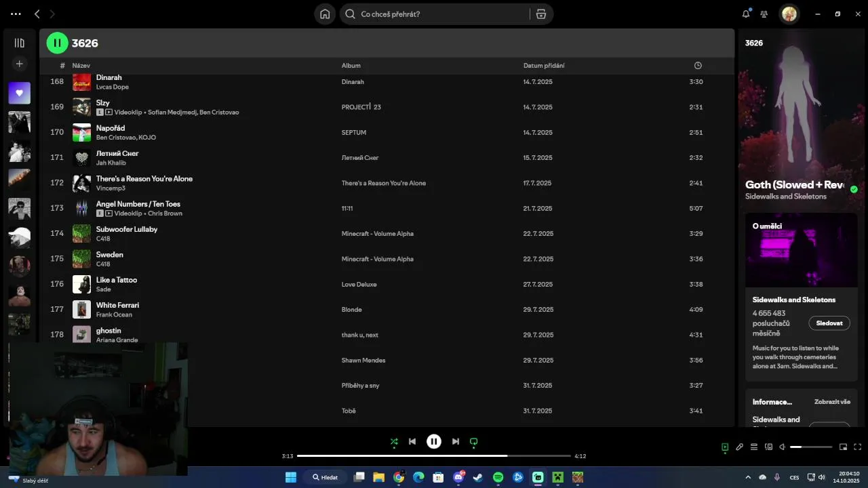Open Steam from the taskbar
This screenshot has height=488, width=868.
pyautogui.click(x=478, y=477)
